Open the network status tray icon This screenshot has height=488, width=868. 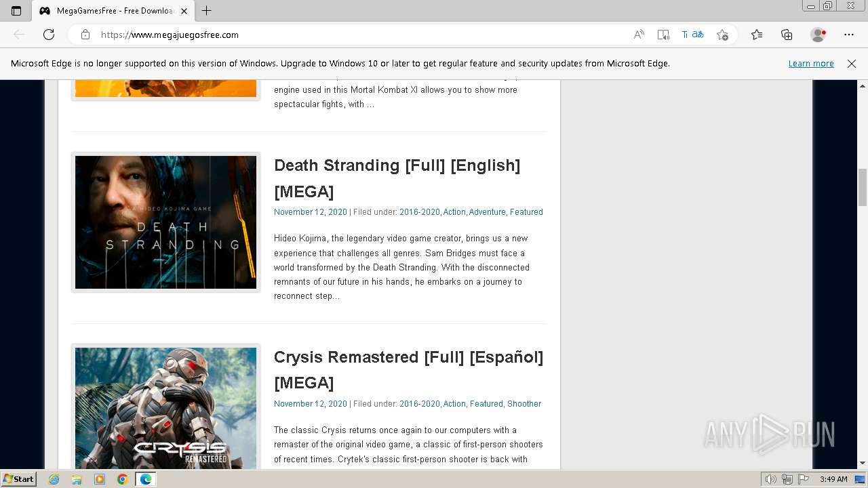(787, 479)
